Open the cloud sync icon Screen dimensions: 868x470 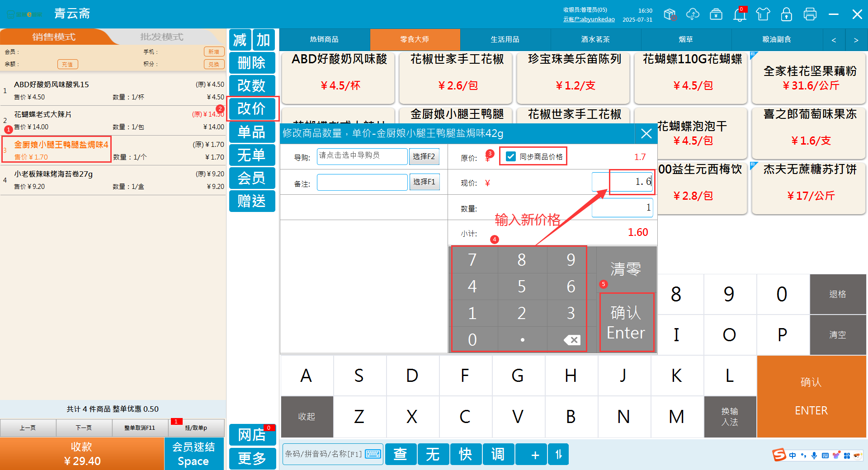tap(693, 14)
